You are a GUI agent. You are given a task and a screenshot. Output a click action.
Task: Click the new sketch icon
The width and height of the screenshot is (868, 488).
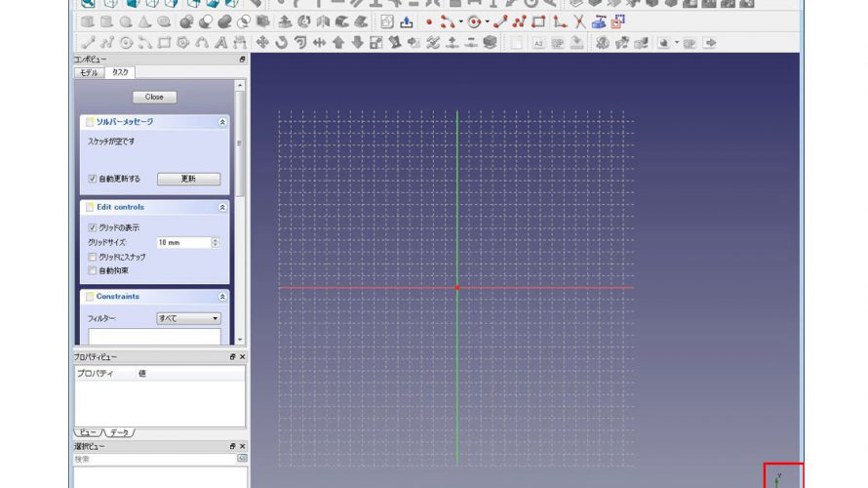387,22
